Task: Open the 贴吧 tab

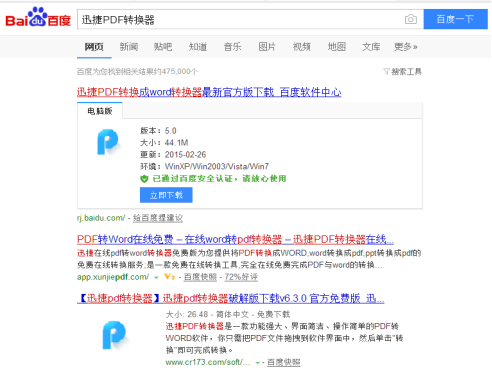Action: [163, 47]
